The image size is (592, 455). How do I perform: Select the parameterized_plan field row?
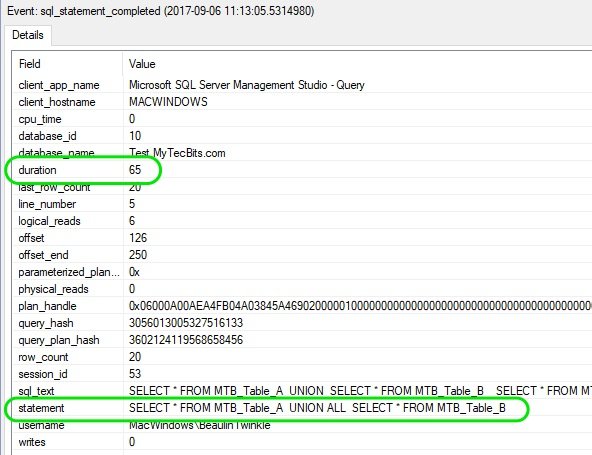302,272
